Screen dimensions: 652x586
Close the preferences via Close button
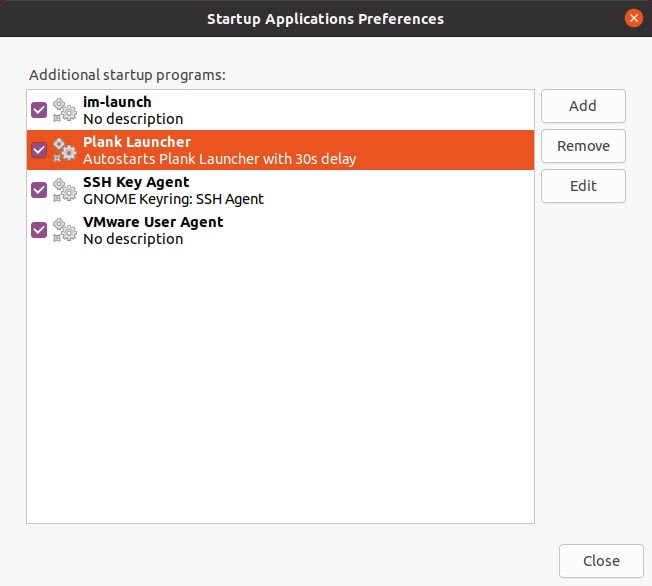[601, 561]
